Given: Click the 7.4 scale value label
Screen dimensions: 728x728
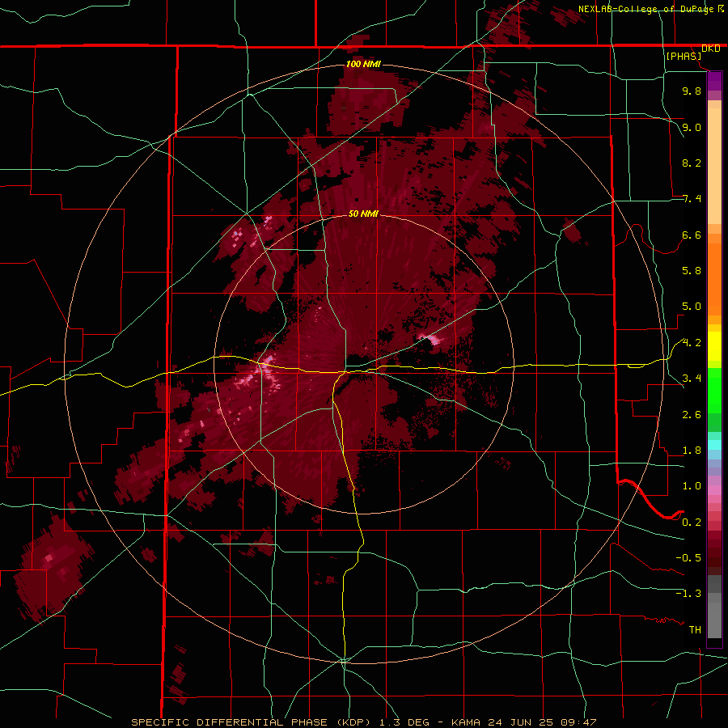Looking at the screenshot, I should pyautogui.click(x=692, y=199).
